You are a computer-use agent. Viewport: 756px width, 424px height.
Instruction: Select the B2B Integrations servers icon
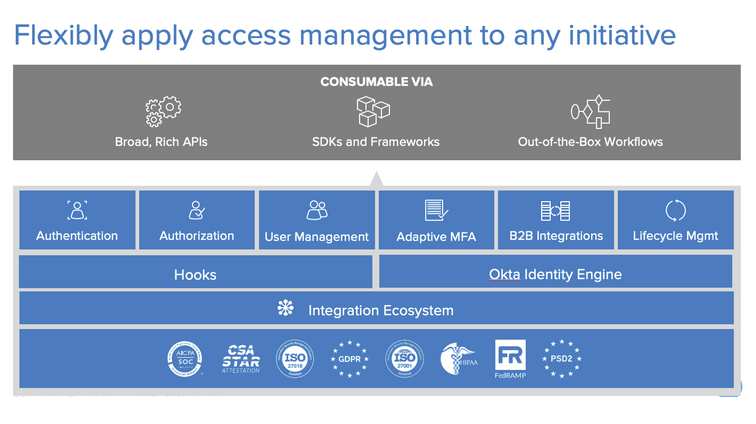pos(555,210)
